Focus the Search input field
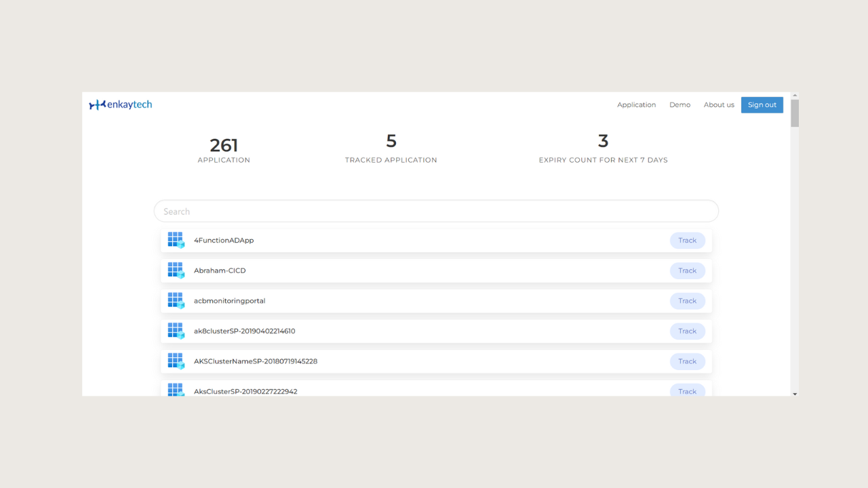The width and height of the screenshot is (868, 488). click(x=436, y=211)
